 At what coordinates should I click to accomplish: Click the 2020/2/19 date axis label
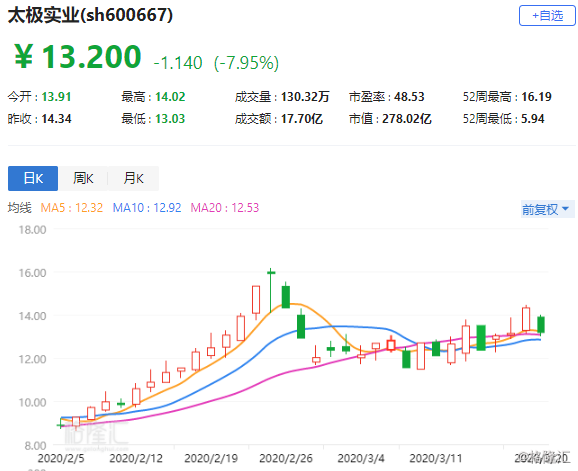pyautogui.click(x=211, y=458)
